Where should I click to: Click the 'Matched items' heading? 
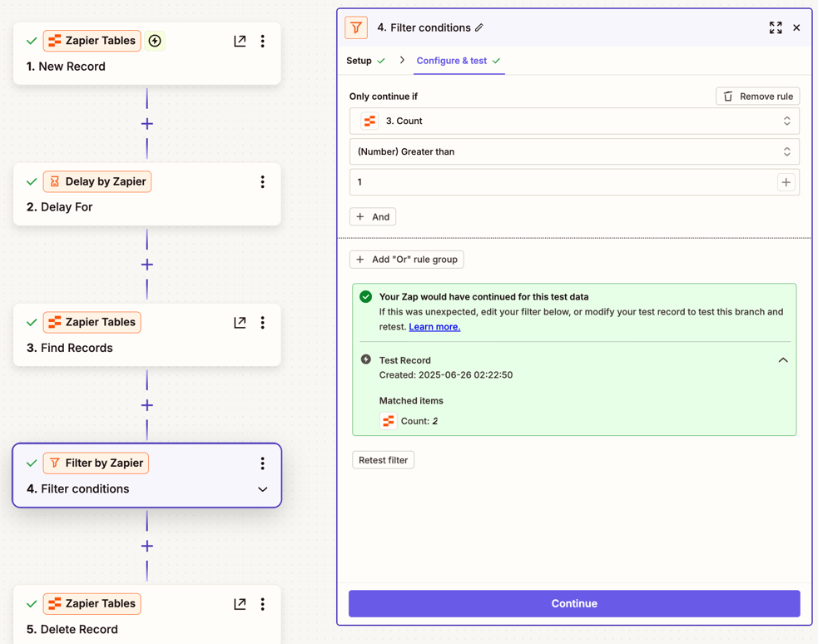coord(411,401)
